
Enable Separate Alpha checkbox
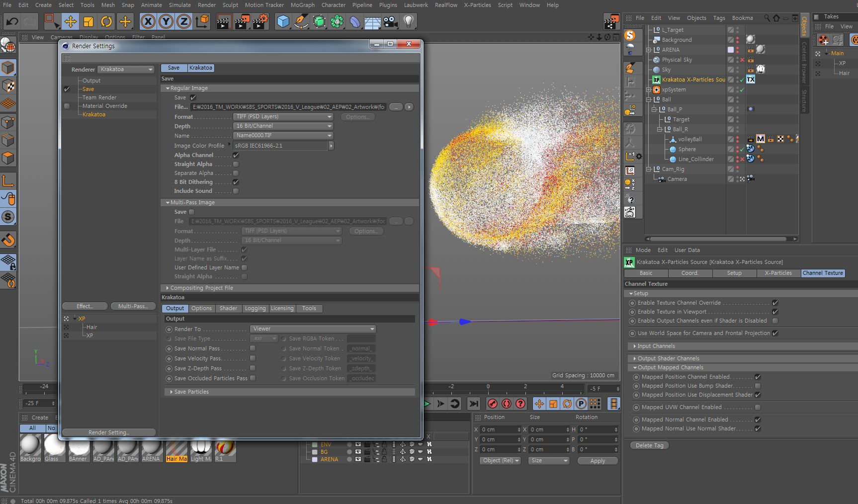click(x=236, y=173)
